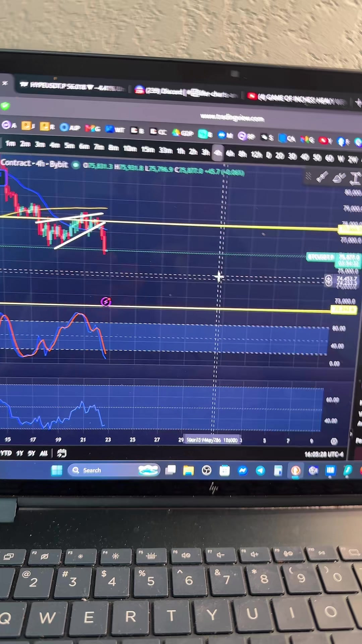Select the 1m timeframe button

tap(10, 144)
